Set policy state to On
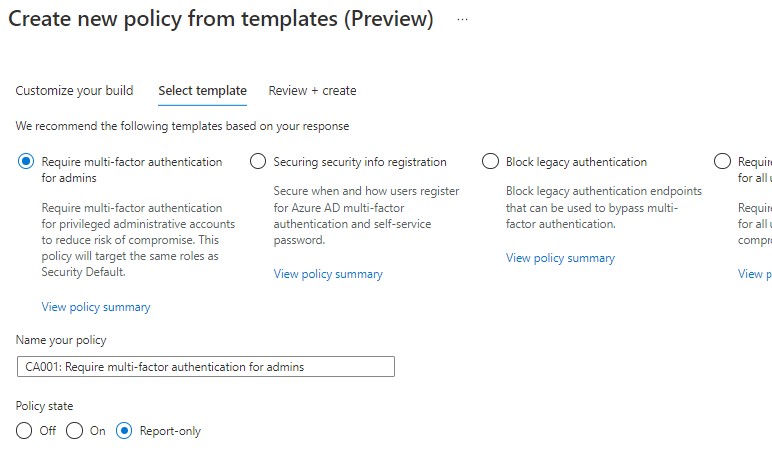772x457 pixels. [75, 431]
